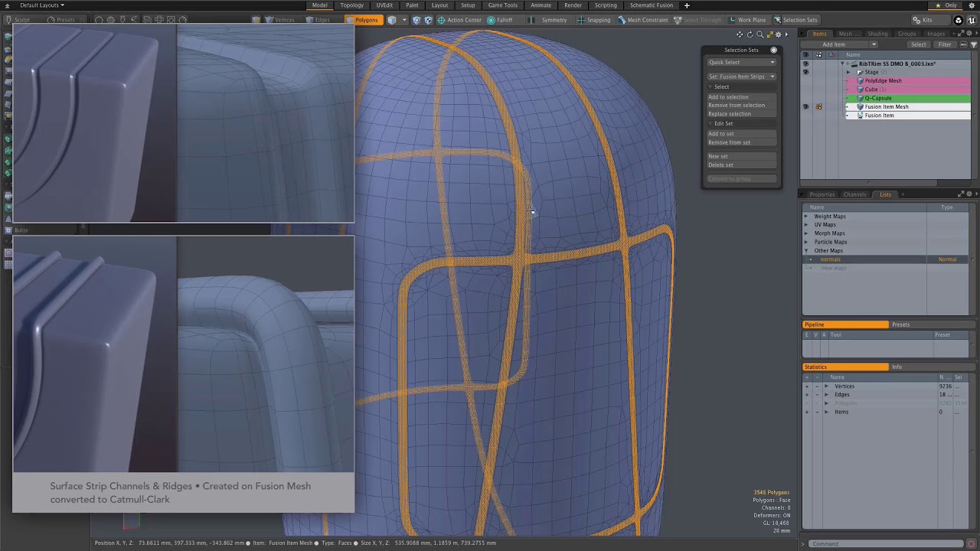Open the Work Plane menu

[747, 20]
